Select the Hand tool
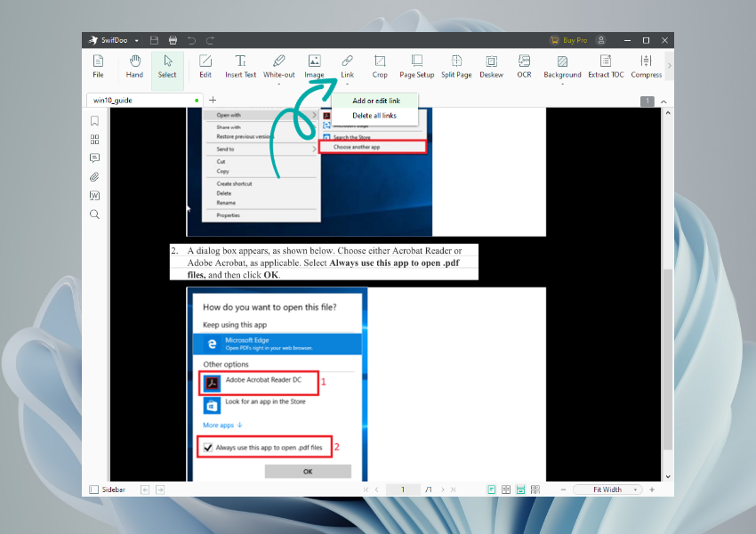The image size is (756, 534). (x=134, y=66)
